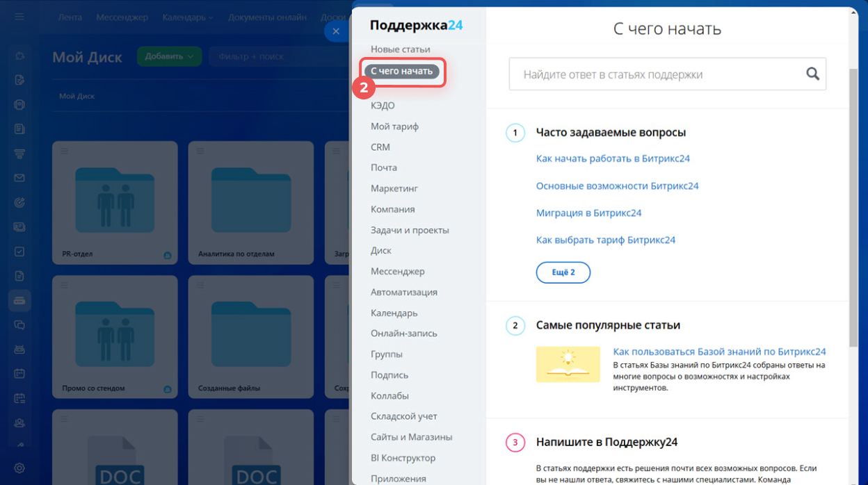Open the Аналитика по отделам folder
This screenshot has height=485, width=868.
pyautogui.click(x=251, y=204)
